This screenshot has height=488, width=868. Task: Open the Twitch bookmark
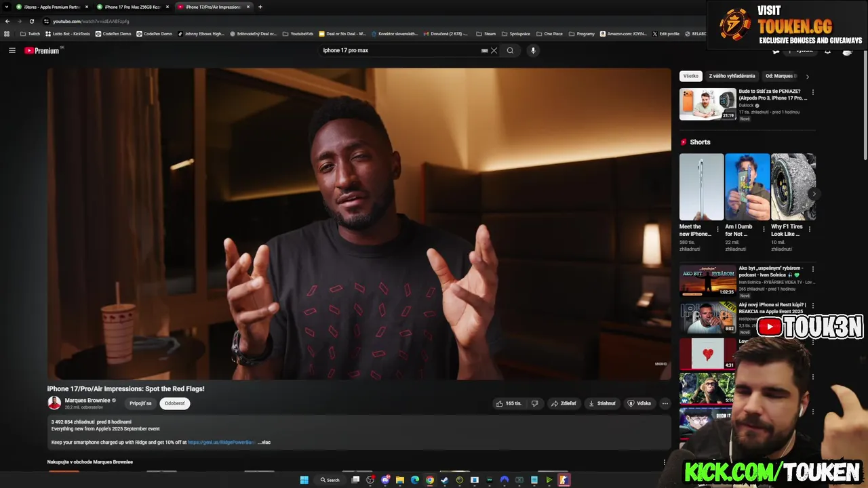coord(29,33)
